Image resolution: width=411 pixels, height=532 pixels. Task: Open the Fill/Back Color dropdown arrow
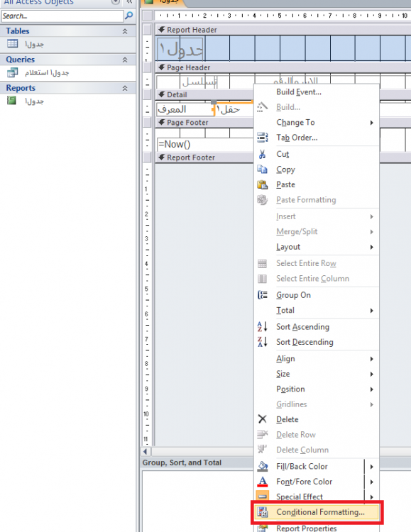[371, 467]
